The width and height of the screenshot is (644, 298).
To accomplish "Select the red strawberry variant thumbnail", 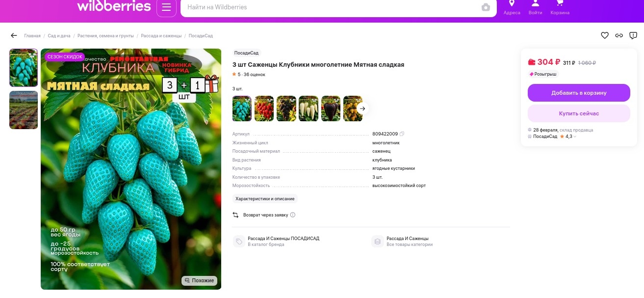I will pyautogui.click(x=264, y=108).
